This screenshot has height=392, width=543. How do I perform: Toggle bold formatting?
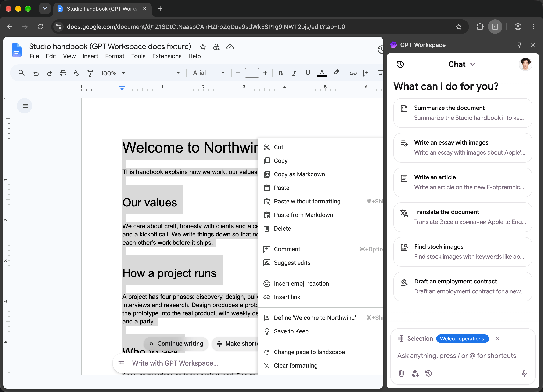(x=281, y=73)
